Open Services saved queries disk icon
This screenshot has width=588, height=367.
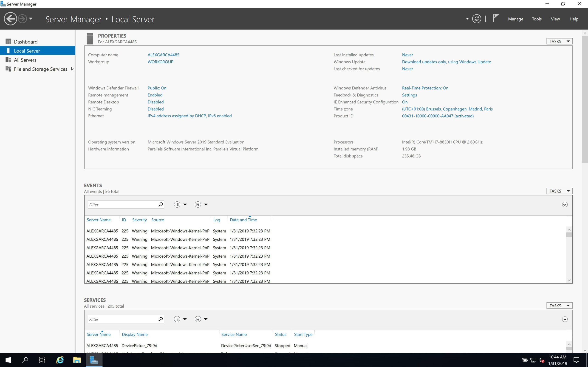[198, 319]
